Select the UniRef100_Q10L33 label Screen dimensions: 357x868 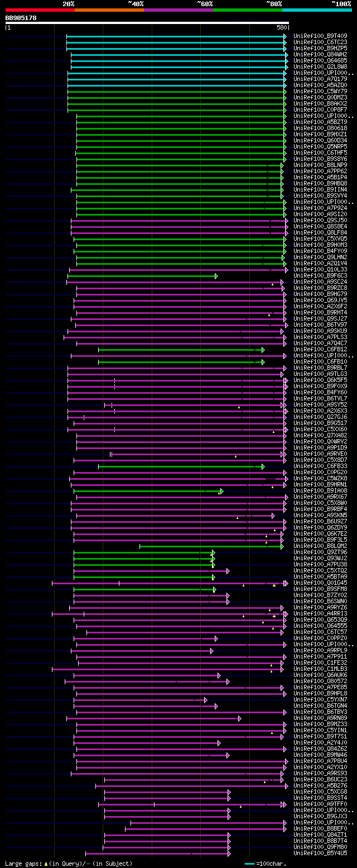320,269
